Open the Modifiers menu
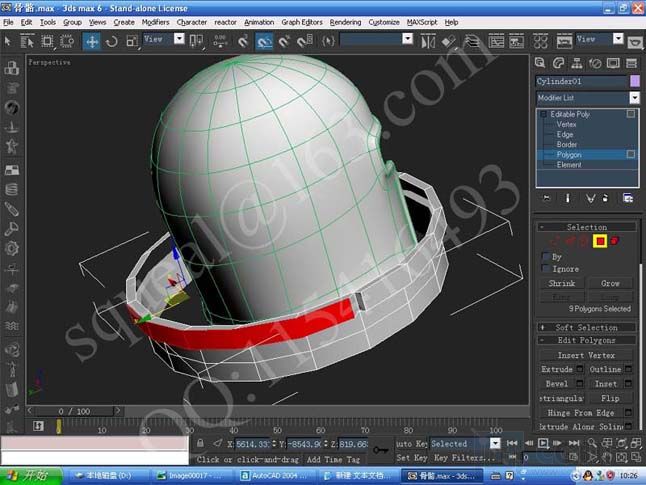Image resolution: width=646 pixels, height=485 pixels. pos(155,22)
